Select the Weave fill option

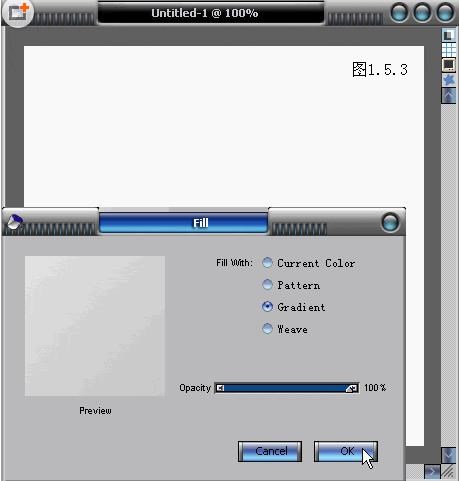267,329
